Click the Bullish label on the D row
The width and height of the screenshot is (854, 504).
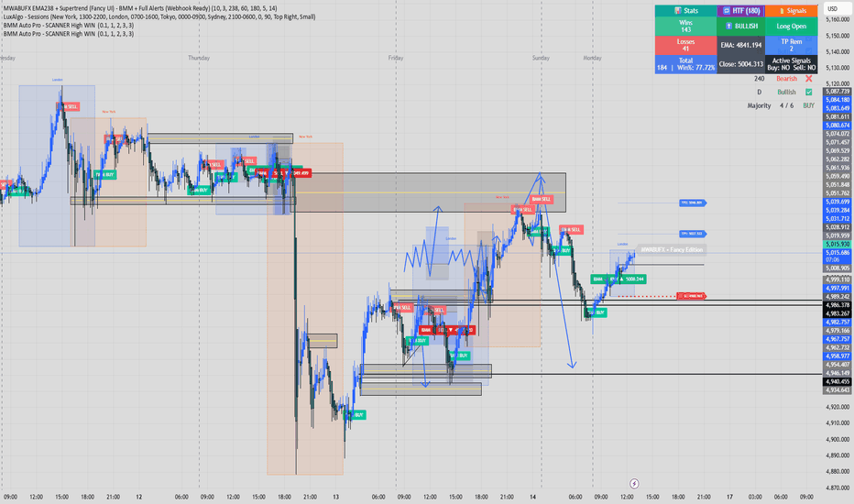[x=786, y=92]
